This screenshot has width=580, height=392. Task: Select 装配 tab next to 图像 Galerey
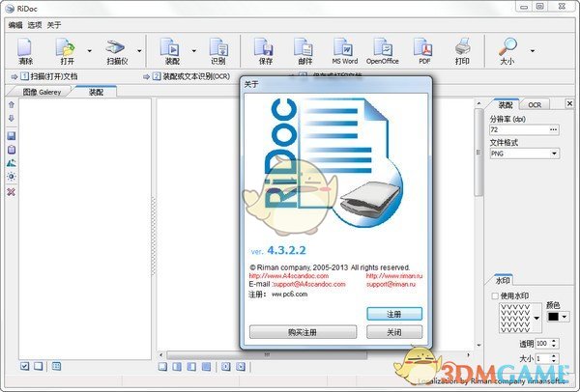click(96, 92)
